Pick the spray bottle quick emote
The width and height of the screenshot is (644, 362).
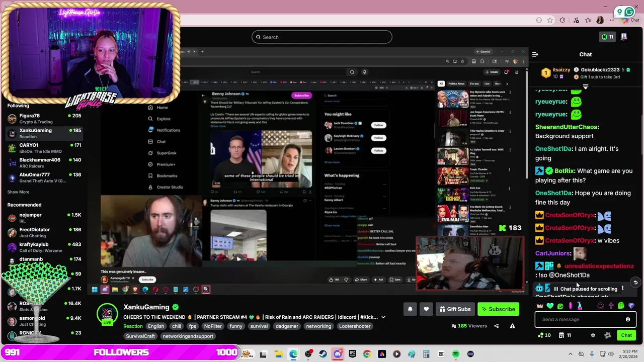(580, 306)
